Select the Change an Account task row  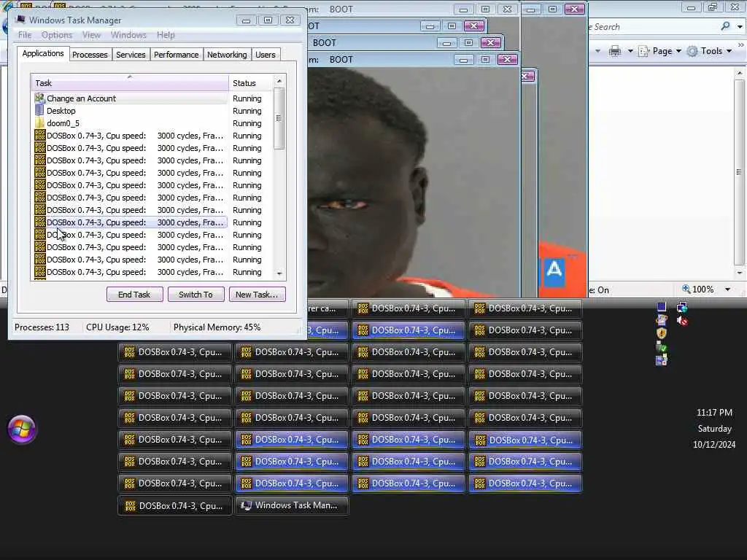pos(130,98)
